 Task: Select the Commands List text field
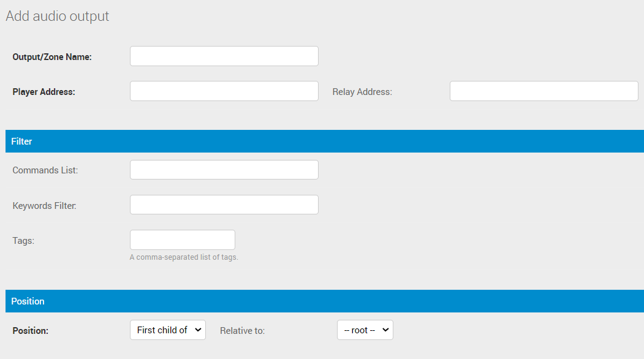[224, 170]
